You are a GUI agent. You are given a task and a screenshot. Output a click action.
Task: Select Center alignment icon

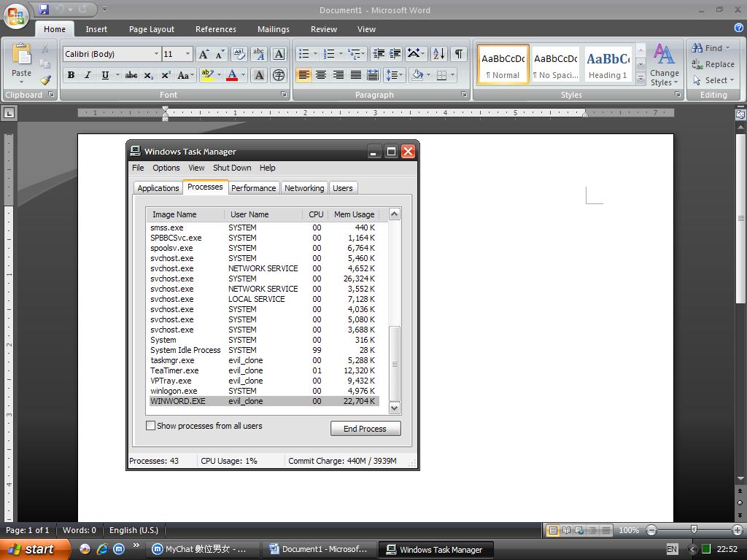tap(321, 75)
